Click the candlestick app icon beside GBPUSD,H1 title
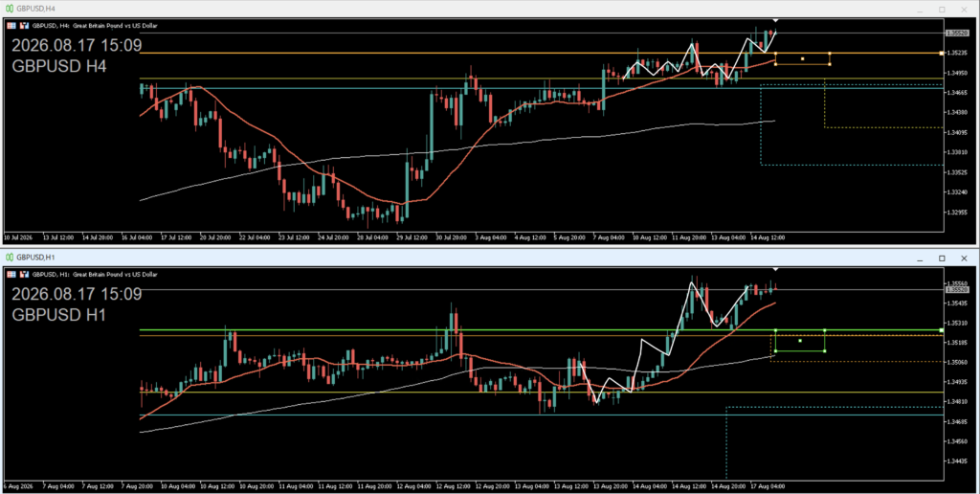The image size is (980, 494). pos(10,257)
